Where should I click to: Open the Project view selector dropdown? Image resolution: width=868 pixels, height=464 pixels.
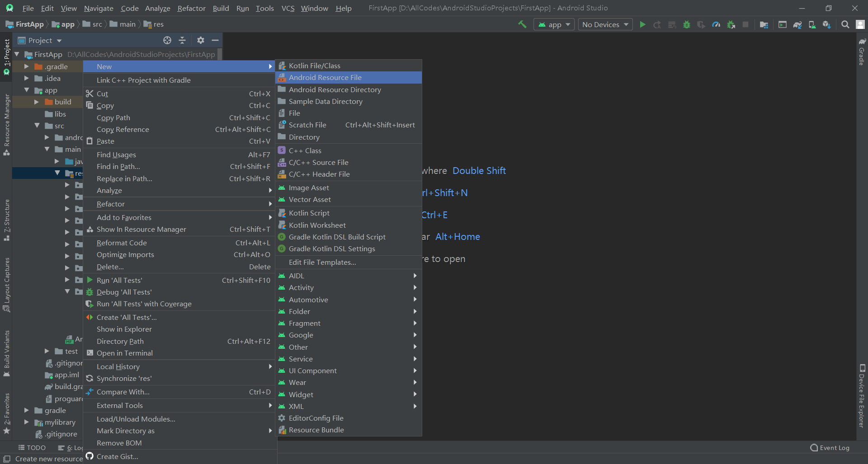click(40, 40)
